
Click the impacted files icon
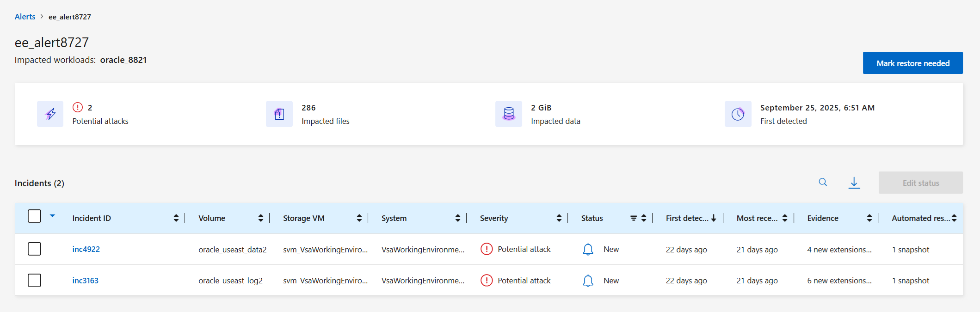(279, 114)
